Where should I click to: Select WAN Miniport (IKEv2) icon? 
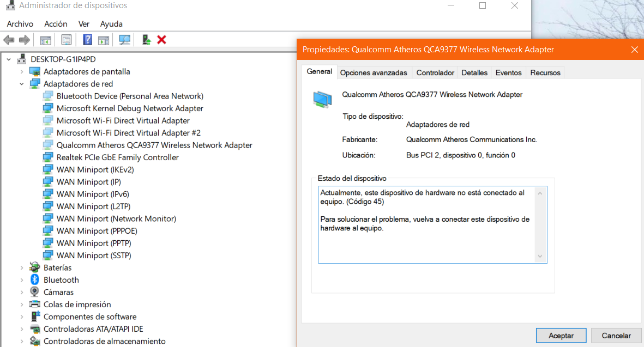coord(48,169)
